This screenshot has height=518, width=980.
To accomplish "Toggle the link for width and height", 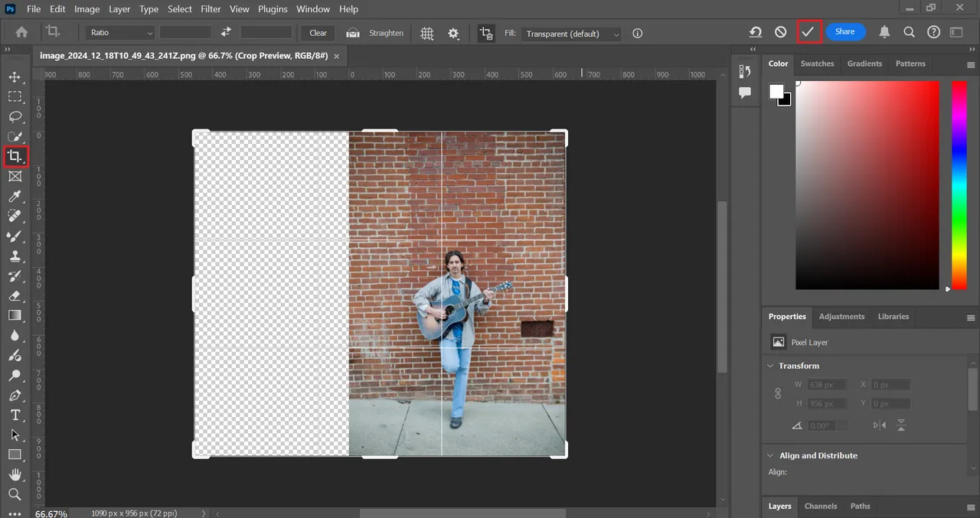I will point(778,393).
